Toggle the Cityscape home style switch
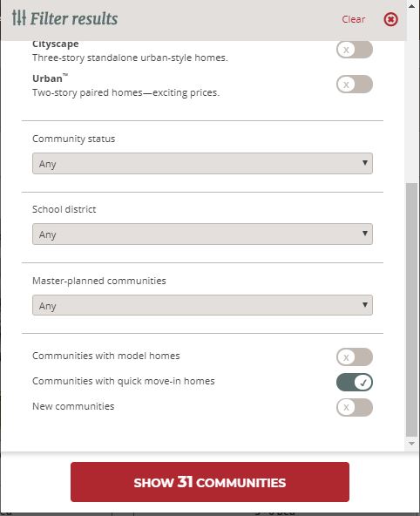Image resolution: width=420 pixels, height=516 pixels. (x=355, y=50)
